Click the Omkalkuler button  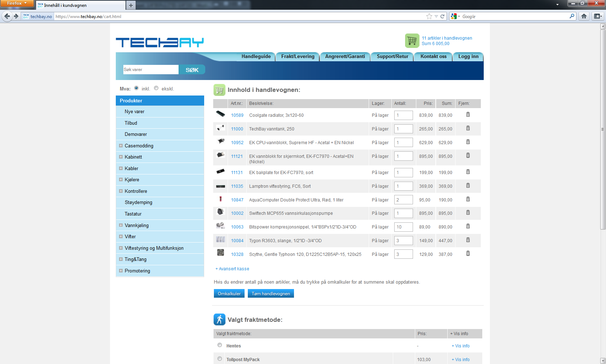229,294
